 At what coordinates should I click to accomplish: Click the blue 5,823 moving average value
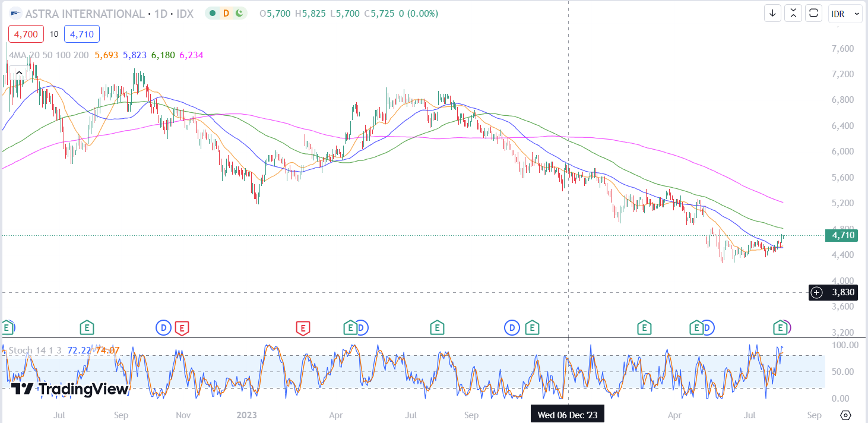point(134,55)
